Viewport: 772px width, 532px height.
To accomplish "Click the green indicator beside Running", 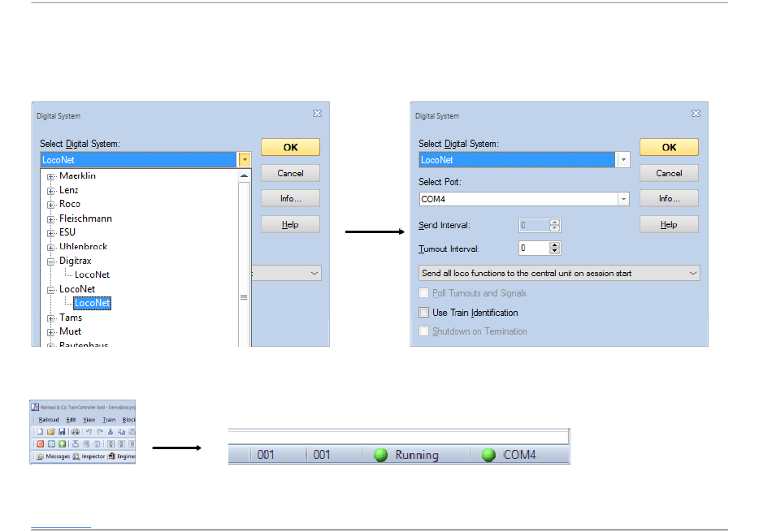I will pos(380,455).
